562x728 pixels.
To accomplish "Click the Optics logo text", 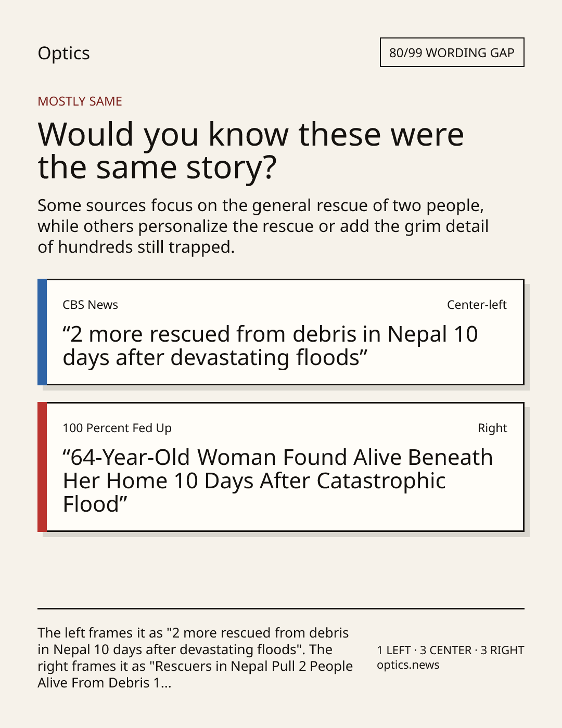I will click(x=63, y=53).
